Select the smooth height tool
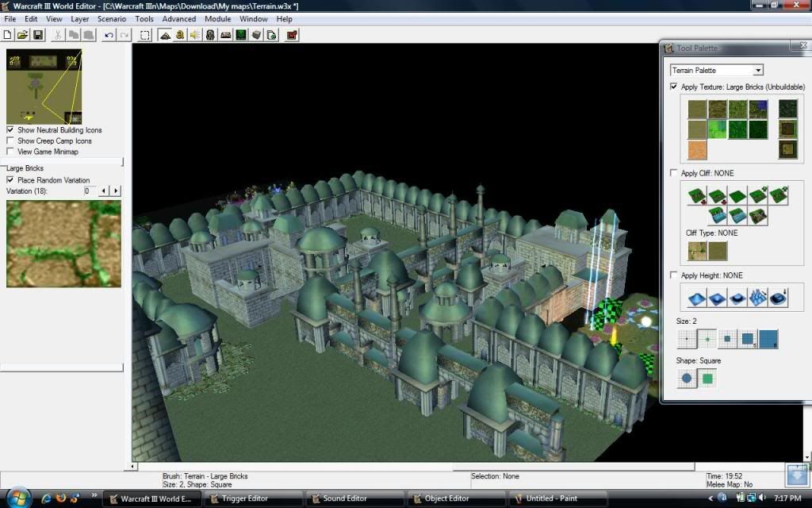This screenshot has width=812, height=508. [779, 298]
